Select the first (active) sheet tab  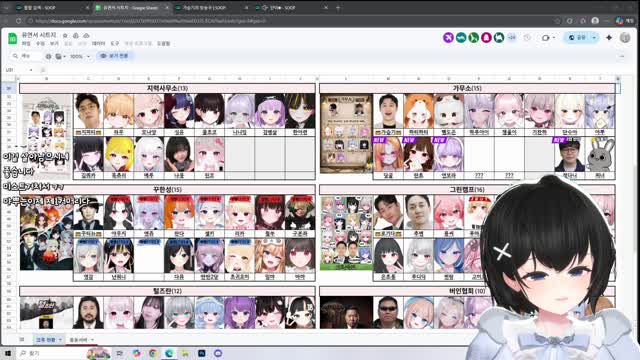(48, 339)
